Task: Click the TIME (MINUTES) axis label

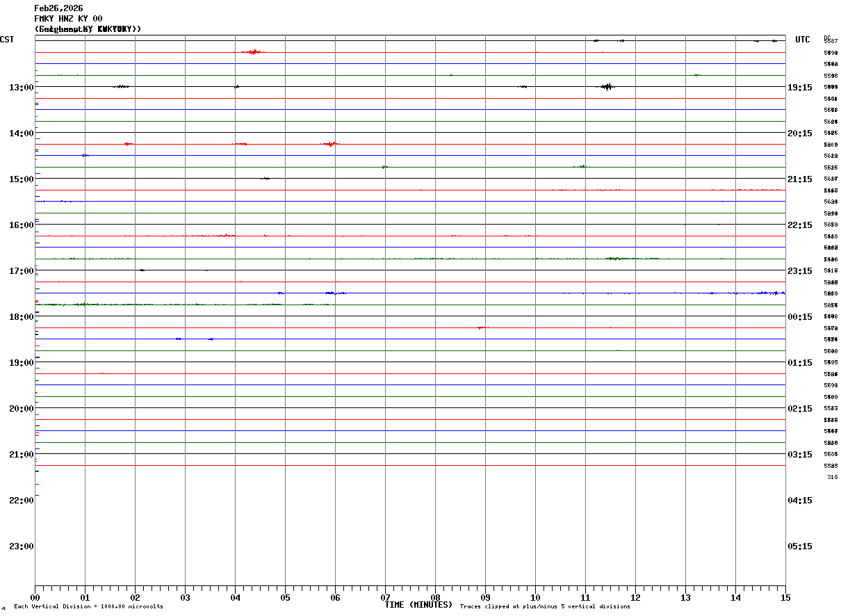Action: click(419, 605)
